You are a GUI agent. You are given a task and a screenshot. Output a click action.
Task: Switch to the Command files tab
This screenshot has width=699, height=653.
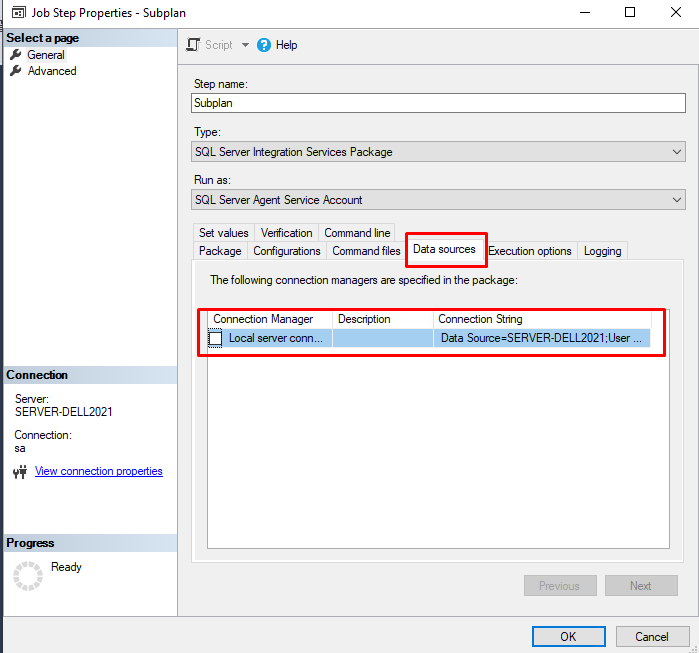coord(366,251)
